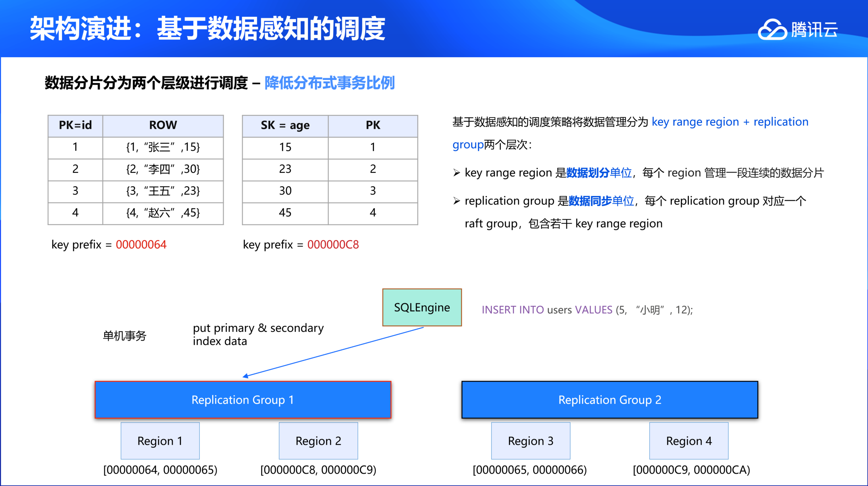Click the ROW column header
The width and height of the screenshot is (868, 486).
pos(163,125)
